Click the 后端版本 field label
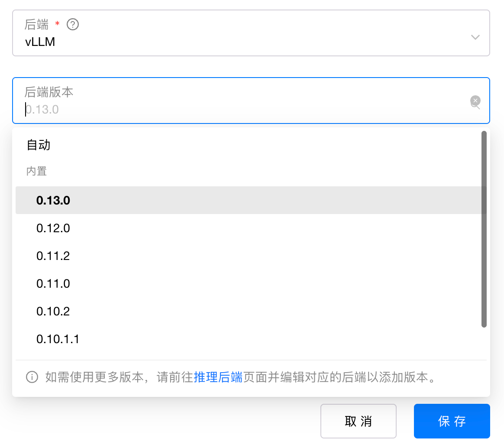This screenshot has height=448, width=504. coord(49,92)
